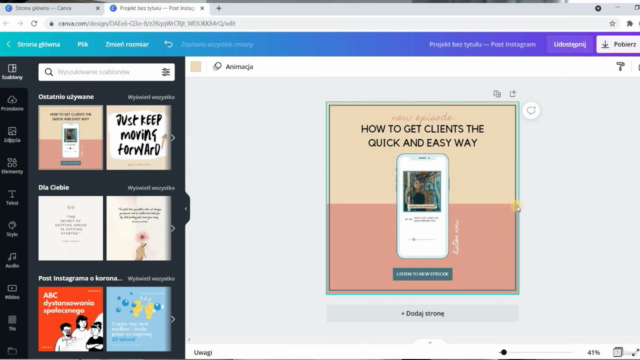This screenshot has height=360, width=640.
Task: Close the Strona główna — Canva browser tab
Action: click(x=98, y=8)
